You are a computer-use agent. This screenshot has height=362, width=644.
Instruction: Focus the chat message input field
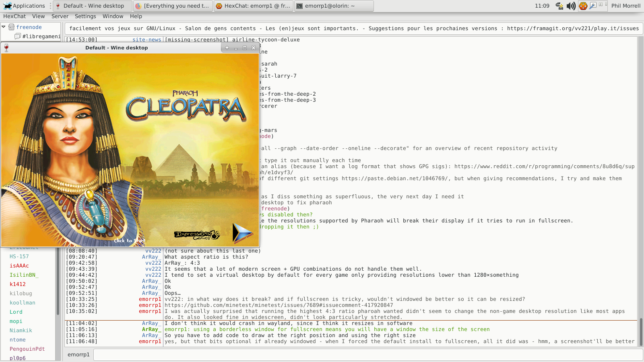368,355
